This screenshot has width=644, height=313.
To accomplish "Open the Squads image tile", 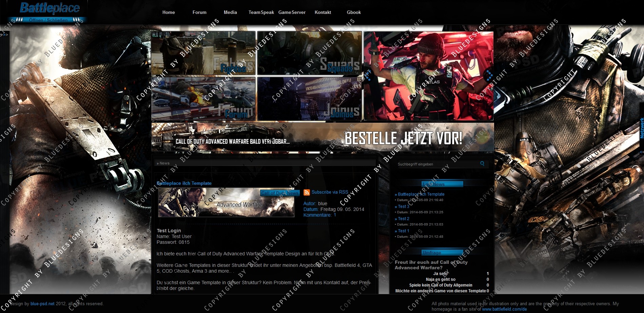I will click(310, 53).
